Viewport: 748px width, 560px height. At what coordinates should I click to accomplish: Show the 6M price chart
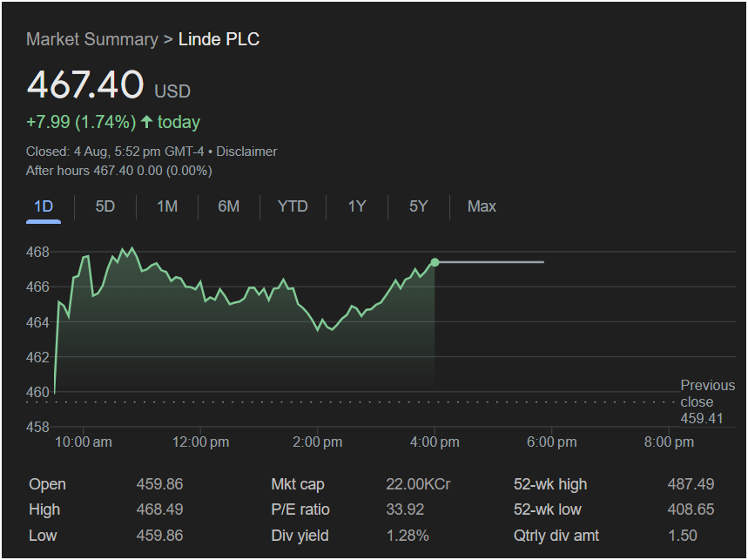pyautogui.click(x=228, y=206)
